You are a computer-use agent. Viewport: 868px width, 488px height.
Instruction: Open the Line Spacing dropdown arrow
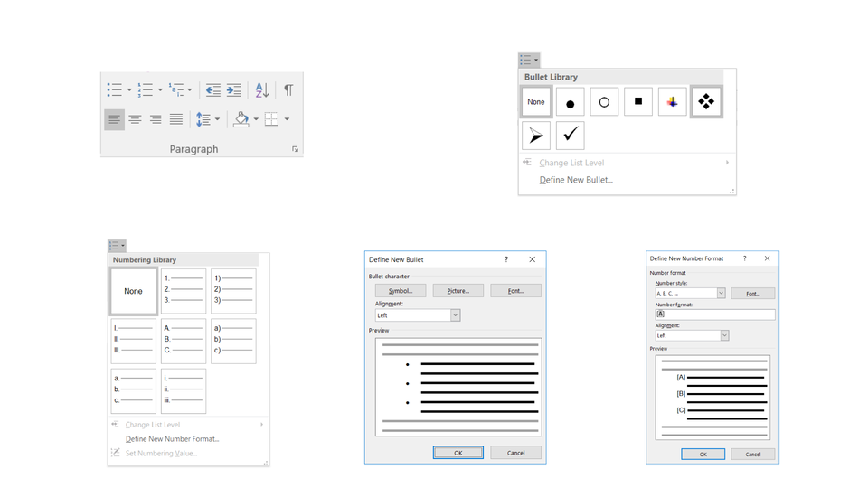click(x=217, y=119)
